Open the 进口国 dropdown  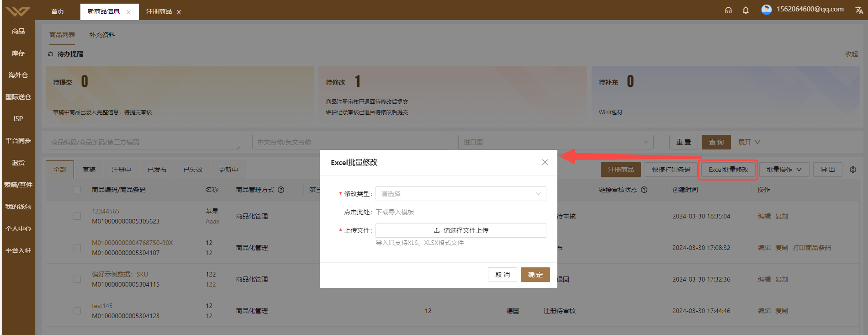556,142
